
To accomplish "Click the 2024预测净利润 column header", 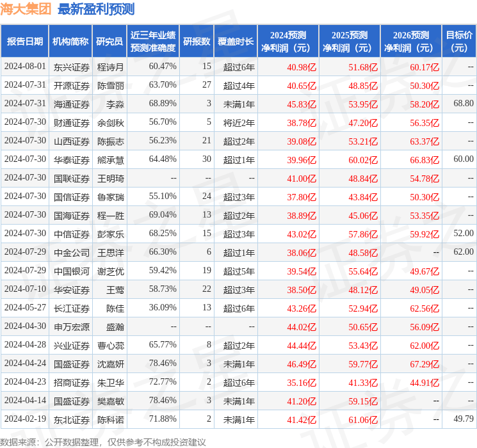I will [x=288, y=42].
